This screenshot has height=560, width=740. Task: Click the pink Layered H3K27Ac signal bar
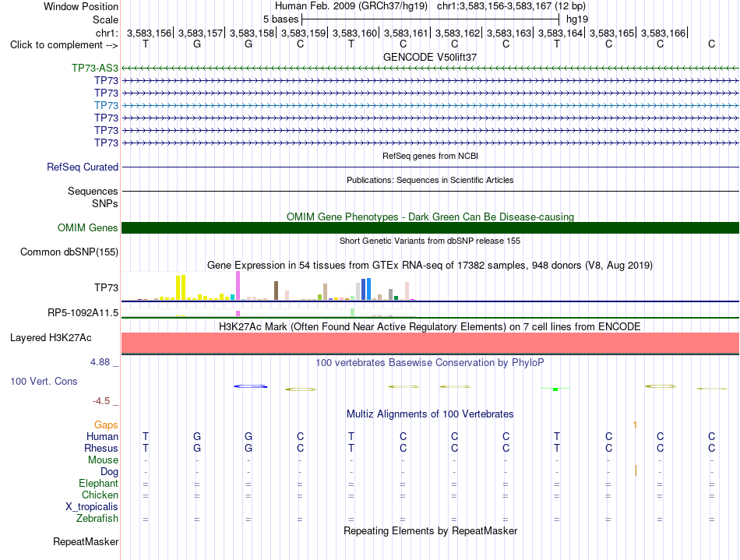431,343
